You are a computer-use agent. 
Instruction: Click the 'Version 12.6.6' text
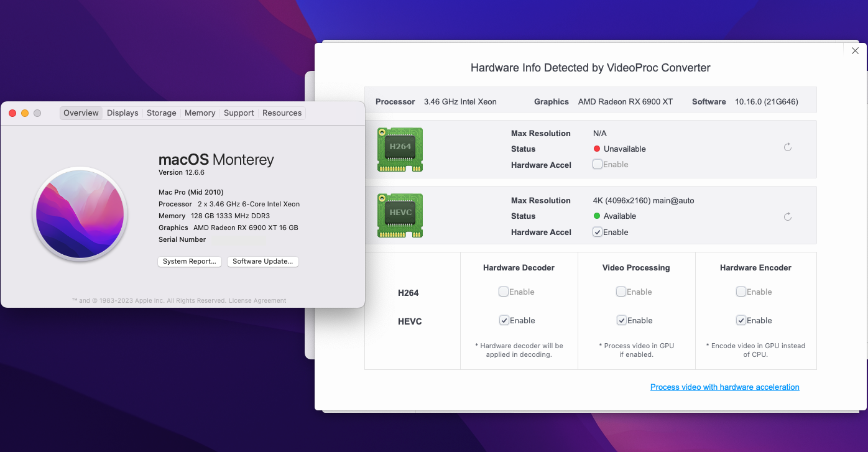point(182,173)
